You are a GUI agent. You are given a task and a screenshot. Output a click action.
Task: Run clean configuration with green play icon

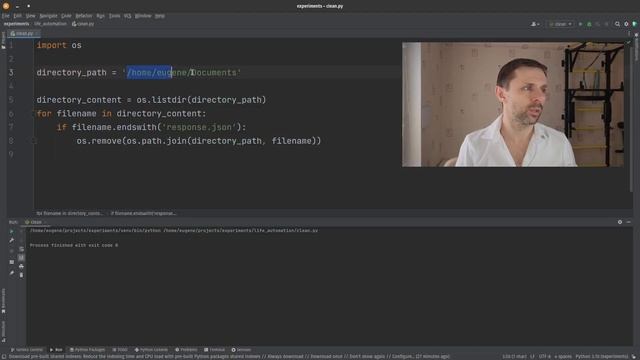coord(580,24)
